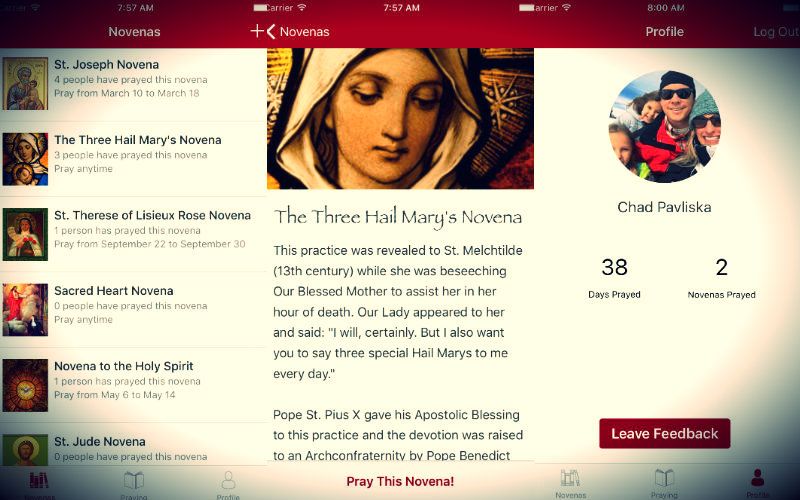Tap Chad Pavliska's round profile photo
The width and height of the screenshot is (800, 500).
664,126
